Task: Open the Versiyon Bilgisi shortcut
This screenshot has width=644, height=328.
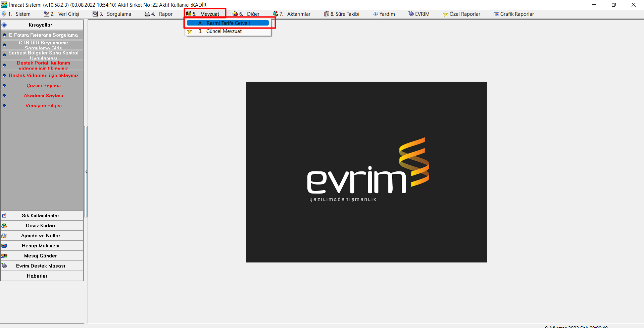Action: pos(43,106)
